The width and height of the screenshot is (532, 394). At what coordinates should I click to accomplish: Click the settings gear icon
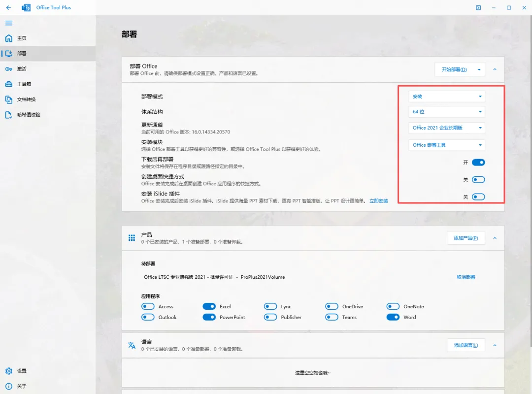click(9, 370)
